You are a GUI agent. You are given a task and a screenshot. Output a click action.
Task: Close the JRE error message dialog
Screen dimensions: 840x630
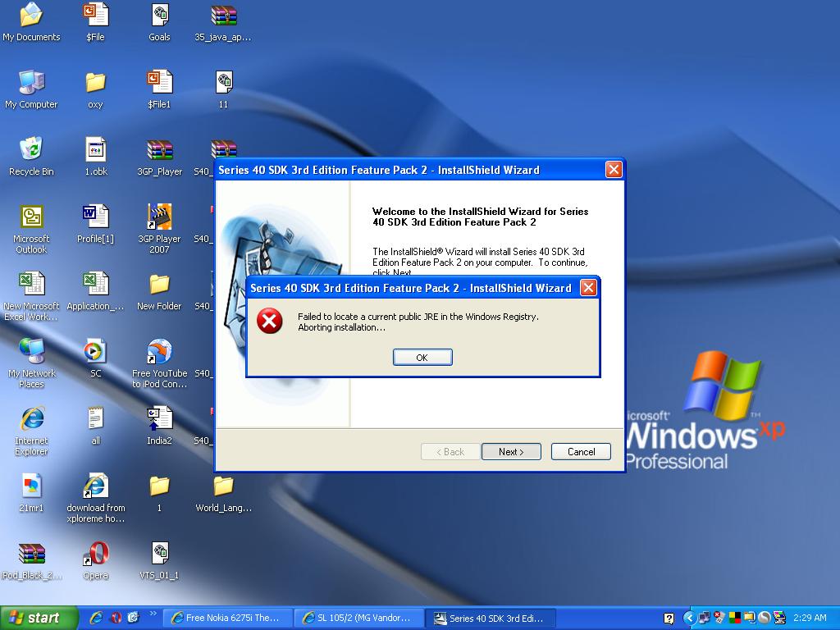pos(588,288)
